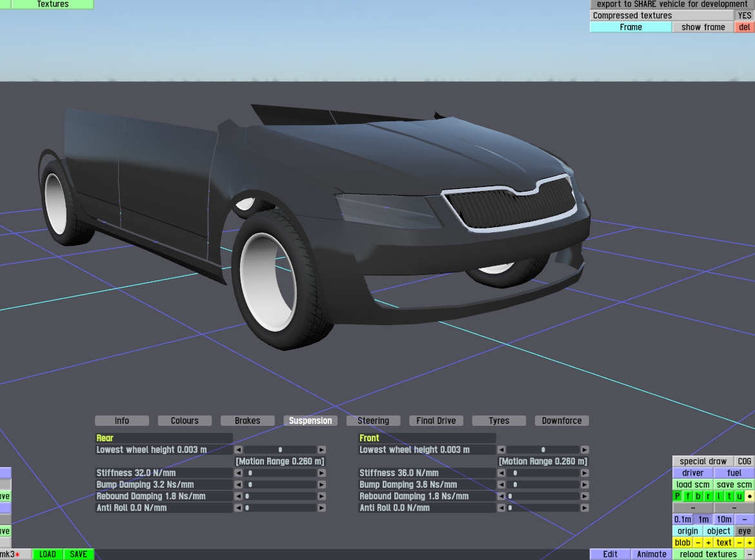The image size is (755, 560).
Task: Increase Front lowest wheel height with right arrow
Action: point(585,450)
